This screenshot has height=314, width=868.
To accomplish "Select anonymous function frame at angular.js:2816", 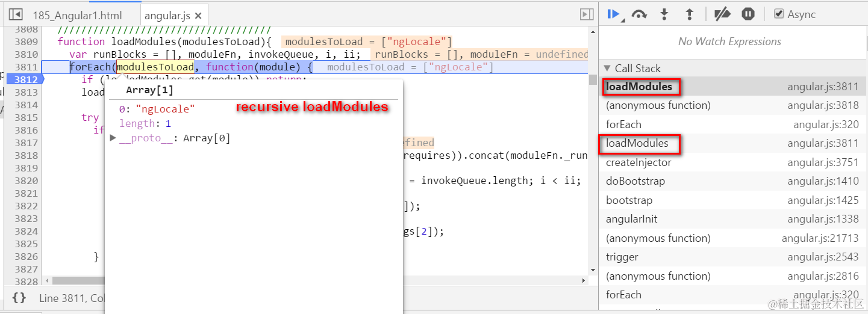I will pos(732,276).
